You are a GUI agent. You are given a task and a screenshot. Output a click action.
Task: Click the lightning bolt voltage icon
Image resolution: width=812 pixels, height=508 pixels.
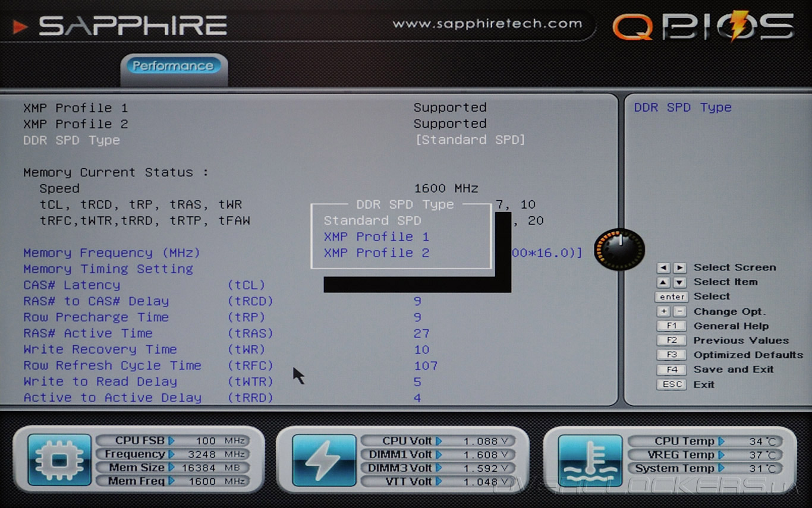[x=324, y=460]
